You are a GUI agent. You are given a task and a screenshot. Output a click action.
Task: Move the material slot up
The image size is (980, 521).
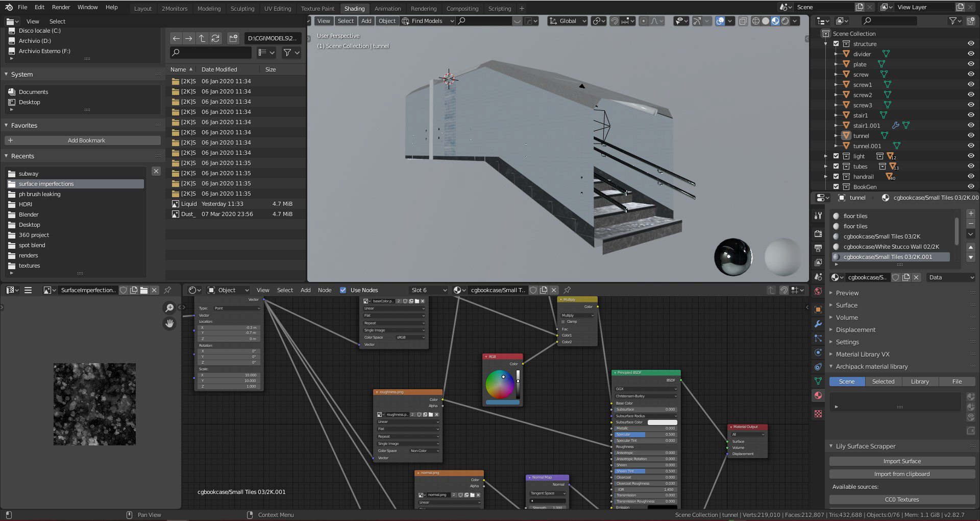tap(971, 247)
